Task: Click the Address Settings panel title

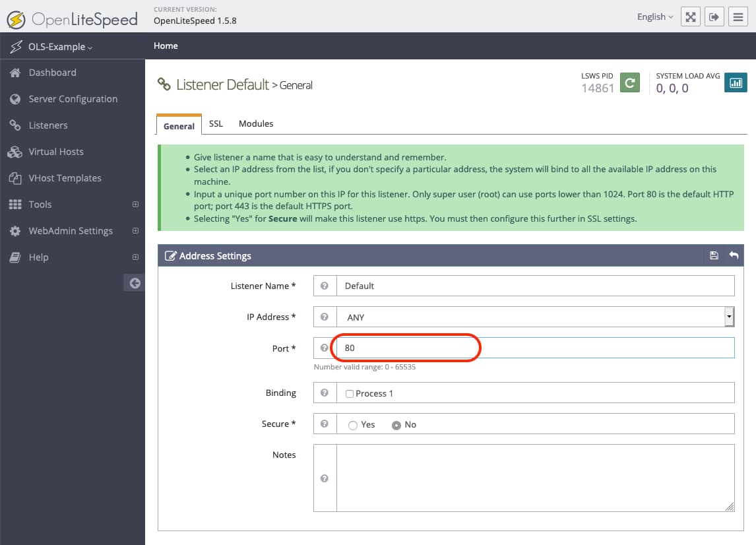Action: click(215, 256)
